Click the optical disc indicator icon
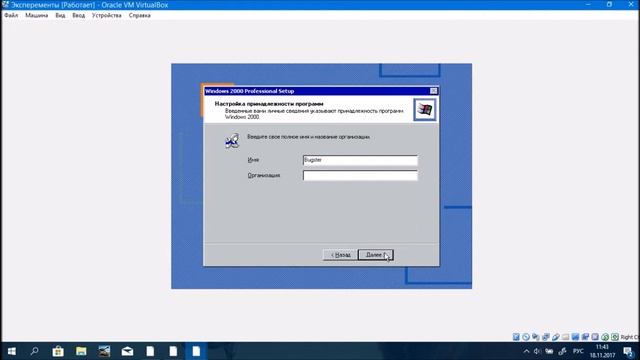This screenshot has height=360, width=640. (526, 337)
